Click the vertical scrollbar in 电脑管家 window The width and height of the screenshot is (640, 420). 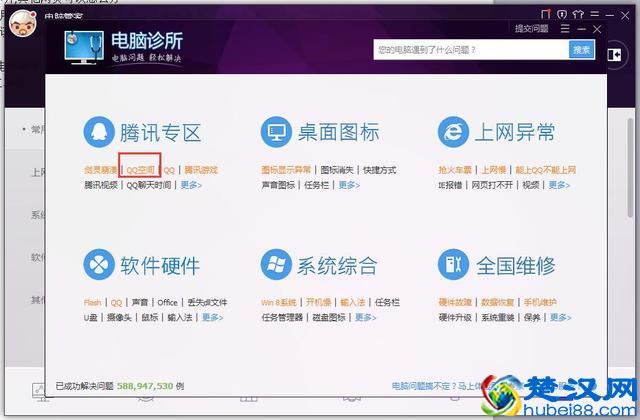click(x=630, y=167)
